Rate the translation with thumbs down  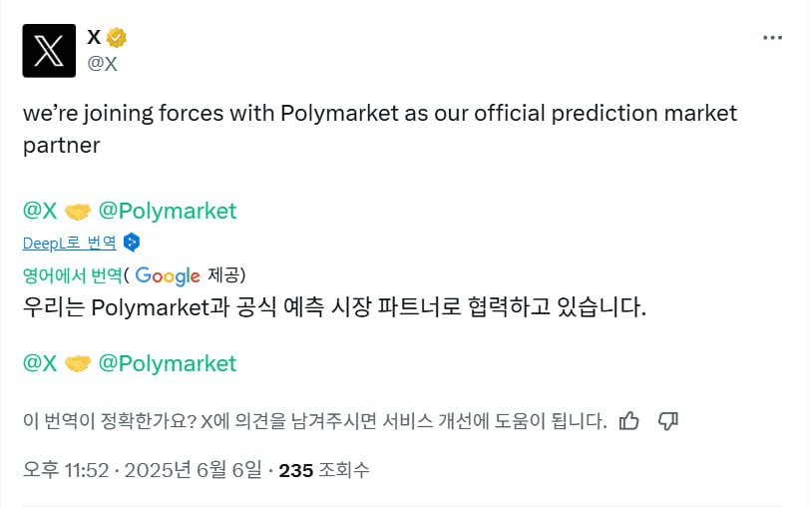(668, 421)
